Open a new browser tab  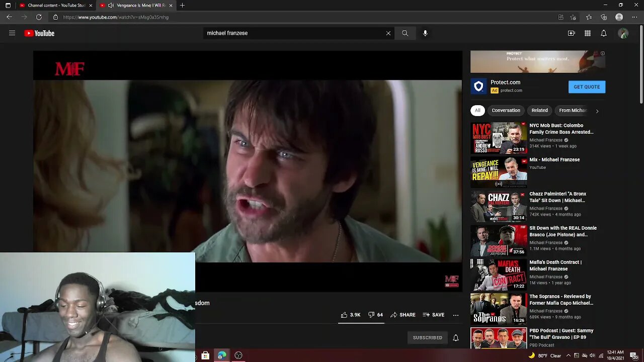point(182,6)
